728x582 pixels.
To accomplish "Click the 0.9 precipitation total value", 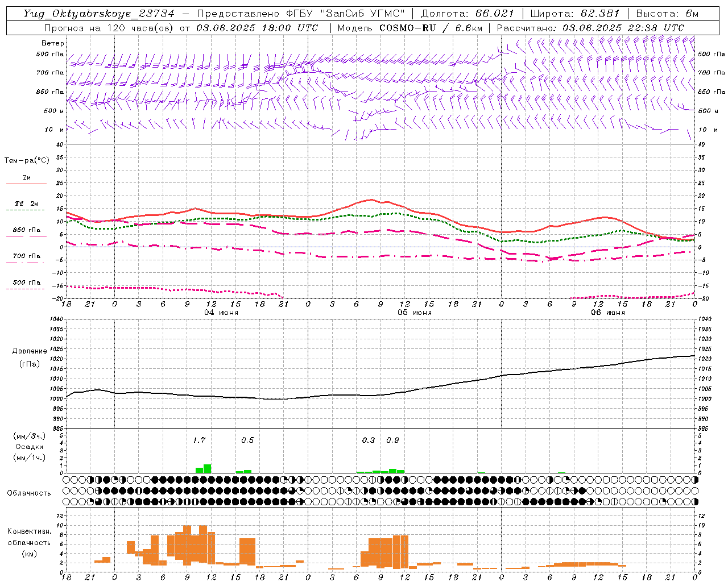I will 392,440.
